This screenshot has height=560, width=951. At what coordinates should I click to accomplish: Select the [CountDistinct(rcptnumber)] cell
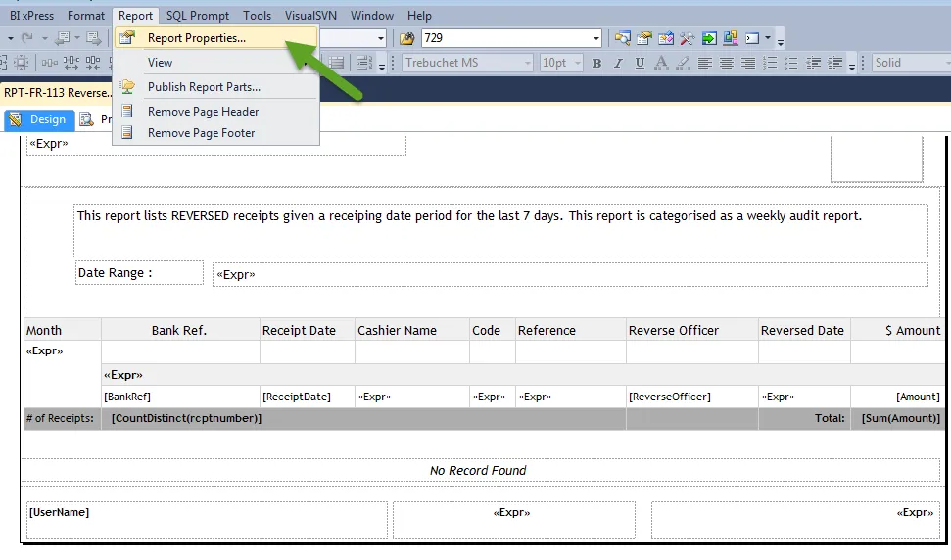point(364,419)
